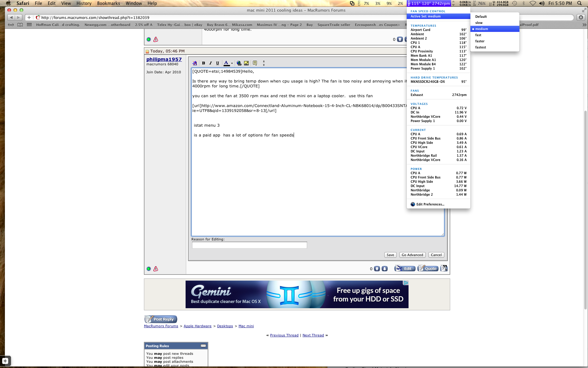
Task: Click the Remove Text Formatting icon in editor
Action: (x=195, y=63)
